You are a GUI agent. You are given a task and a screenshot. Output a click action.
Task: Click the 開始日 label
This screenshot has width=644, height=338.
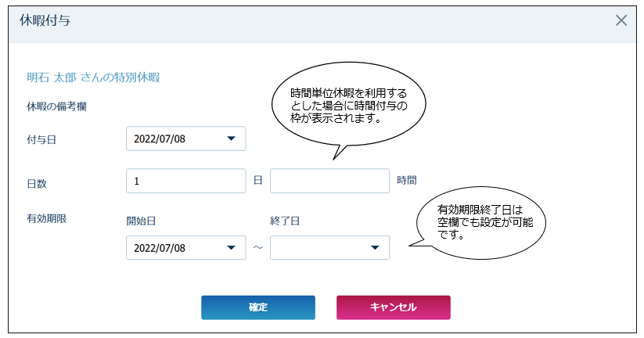141,221
